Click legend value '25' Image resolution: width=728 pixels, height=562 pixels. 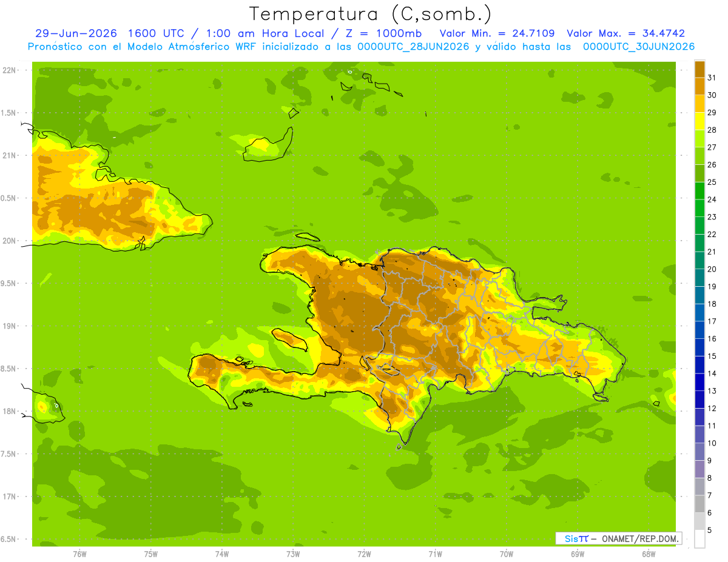pyautogui.click(x=712, y=182)
